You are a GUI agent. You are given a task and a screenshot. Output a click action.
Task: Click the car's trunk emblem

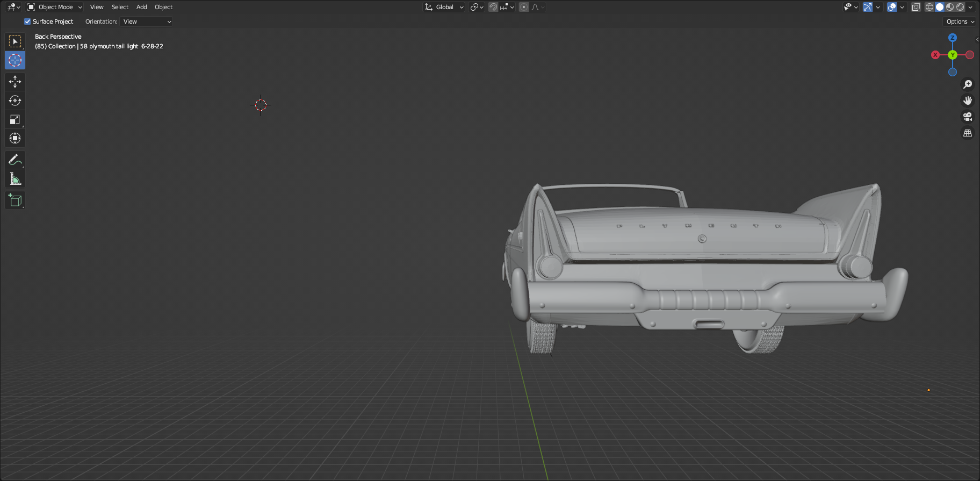pos(702,239)
